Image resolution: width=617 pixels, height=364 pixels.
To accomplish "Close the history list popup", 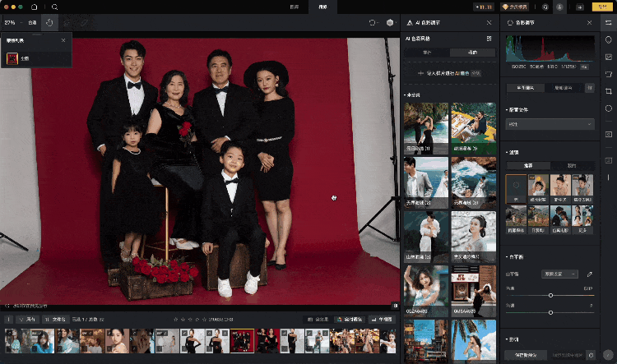I will point(63,39).
